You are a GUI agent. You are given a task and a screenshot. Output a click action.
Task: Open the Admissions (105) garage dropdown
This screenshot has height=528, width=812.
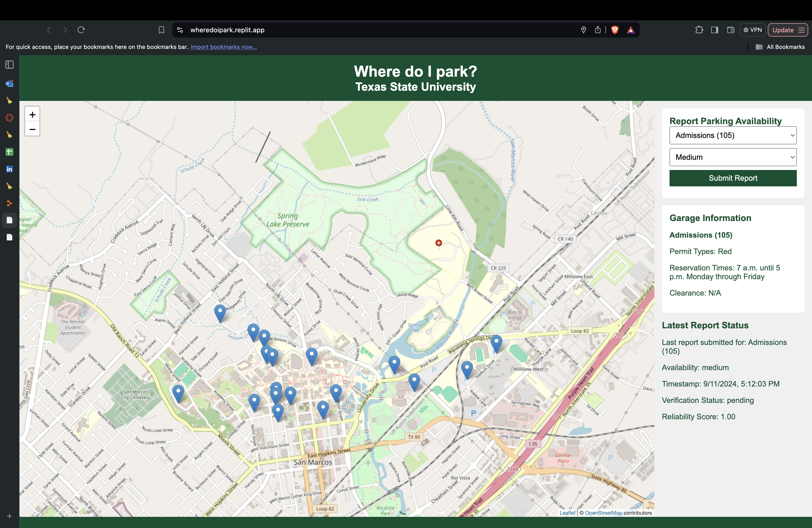[x=732, y=135]
